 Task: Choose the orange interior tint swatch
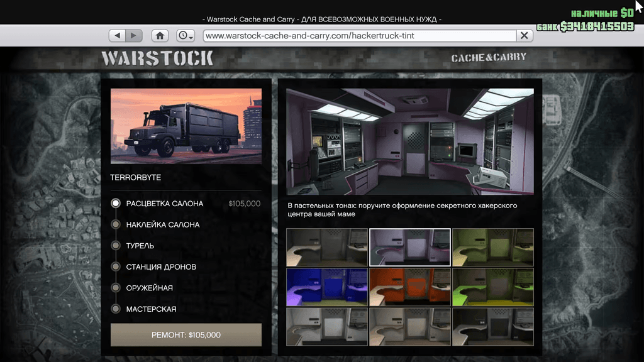[x=410, y=287]
